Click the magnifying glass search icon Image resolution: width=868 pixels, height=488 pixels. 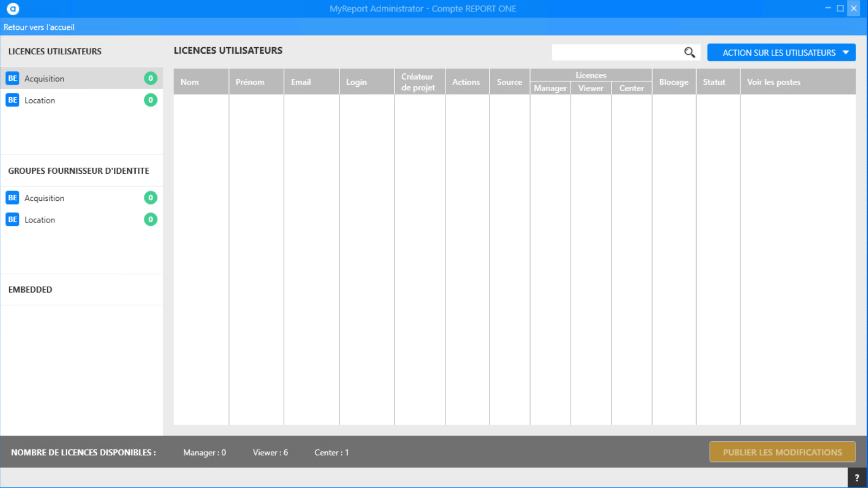pos(689,52)
